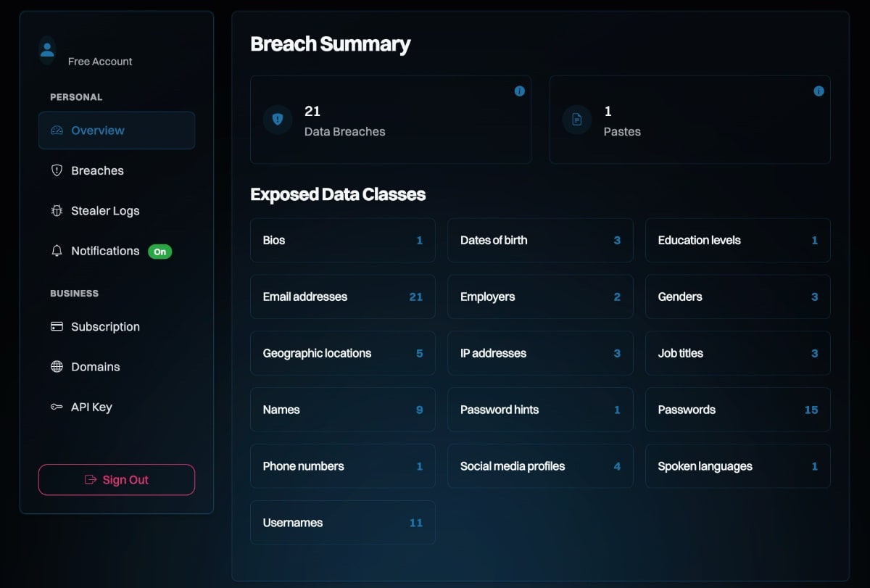Image resolution: width=870 pixels, height=588 pixels.
Task: Click info icon on Pastes card
Action: [x=819, y=91]
